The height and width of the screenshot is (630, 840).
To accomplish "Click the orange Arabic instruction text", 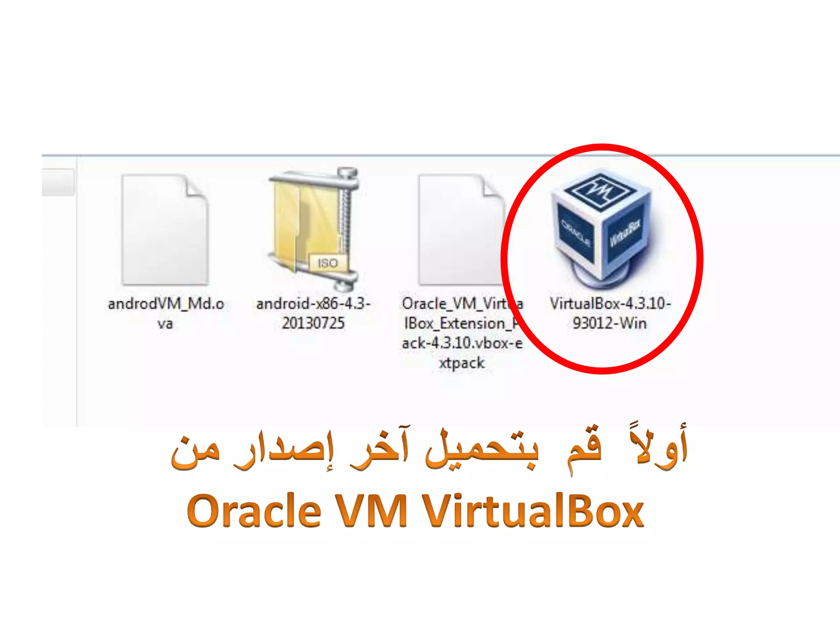I will pos(429,450).
